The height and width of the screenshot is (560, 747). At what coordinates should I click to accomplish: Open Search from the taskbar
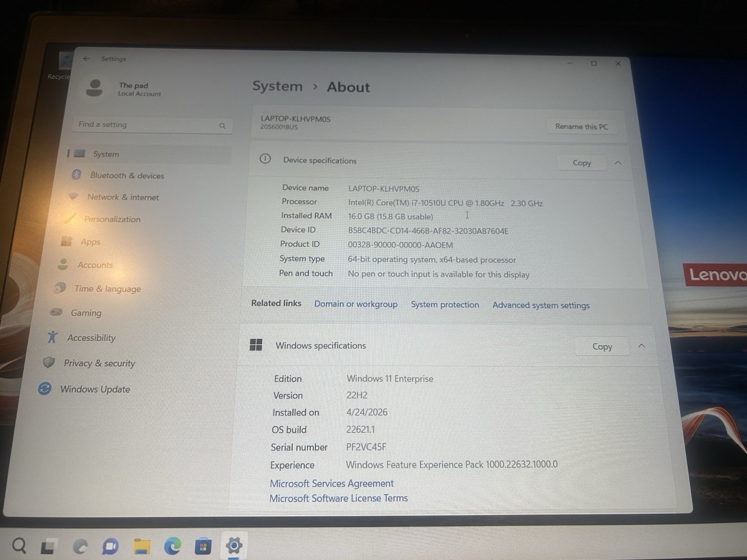tap(19, 545)
